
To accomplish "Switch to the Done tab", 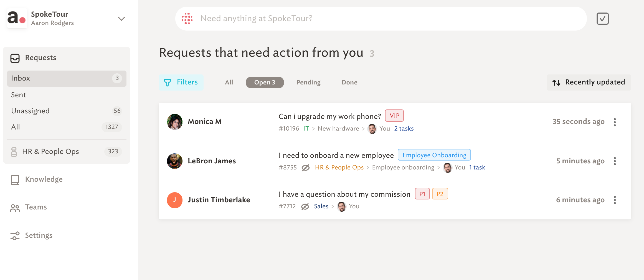I will pyautogui.click(x=349, y=82).
